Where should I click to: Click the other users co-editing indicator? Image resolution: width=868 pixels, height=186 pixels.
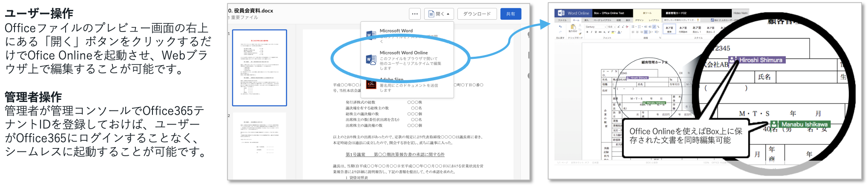click(x=725, y=20)
